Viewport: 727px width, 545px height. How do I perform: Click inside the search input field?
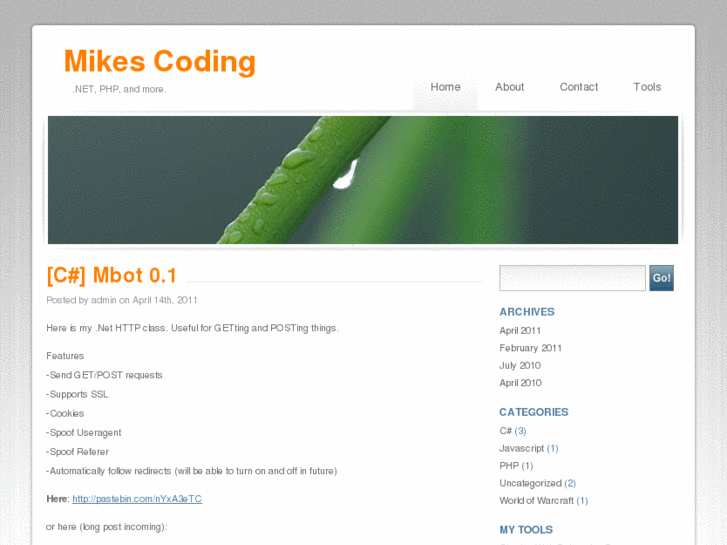click(x=572, y=278)
